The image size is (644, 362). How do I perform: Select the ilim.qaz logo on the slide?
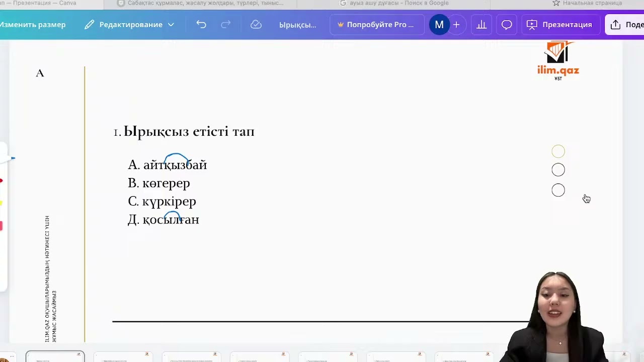coord(558,61)
